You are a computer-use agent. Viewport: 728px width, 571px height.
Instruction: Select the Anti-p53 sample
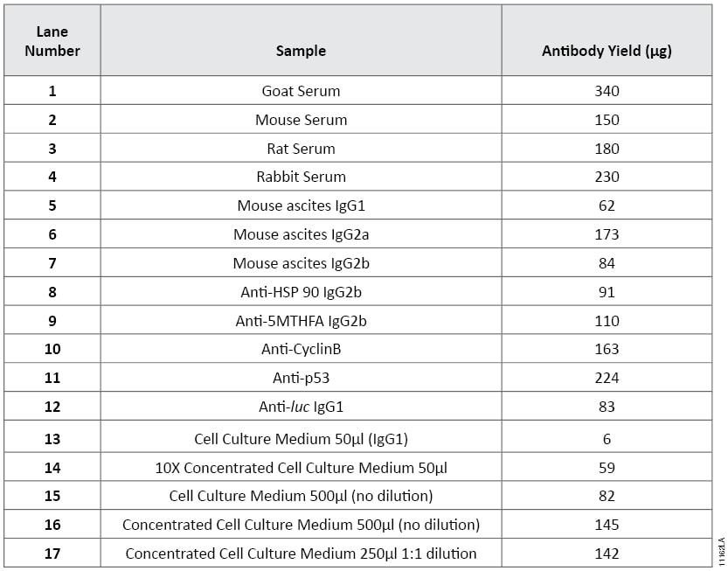click(301, 378)
